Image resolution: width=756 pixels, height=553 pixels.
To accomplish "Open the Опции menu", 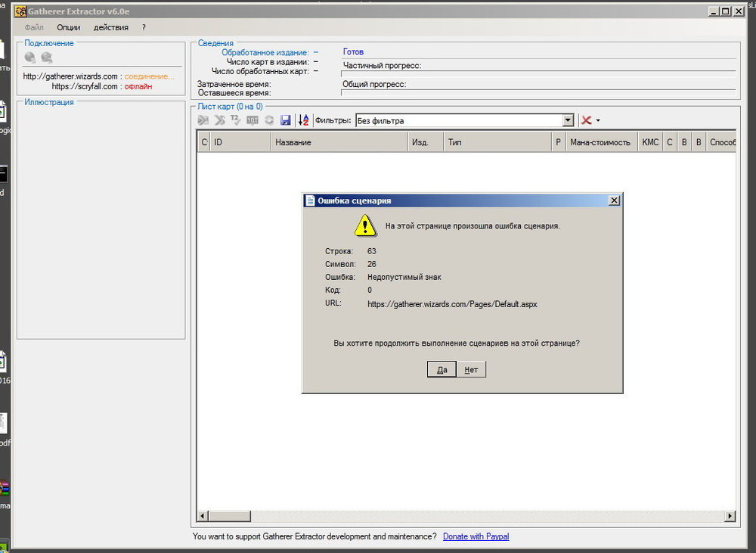I will click(69, 27).
